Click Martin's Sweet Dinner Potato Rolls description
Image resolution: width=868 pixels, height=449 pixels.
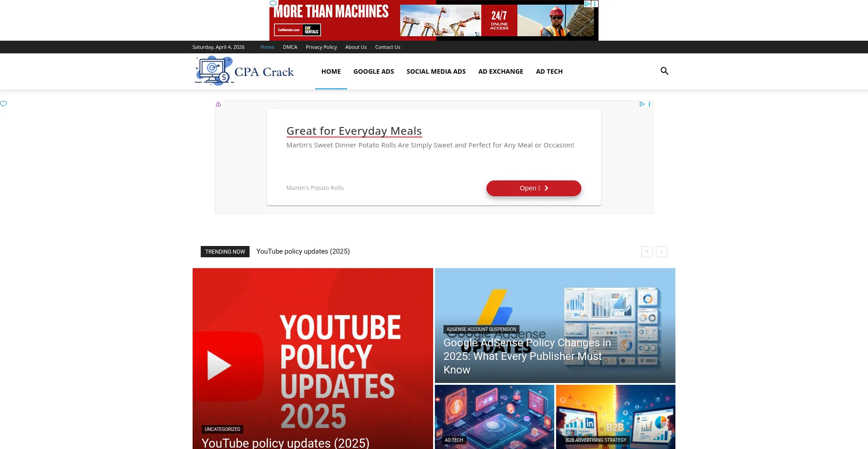[x=430, y=145]
